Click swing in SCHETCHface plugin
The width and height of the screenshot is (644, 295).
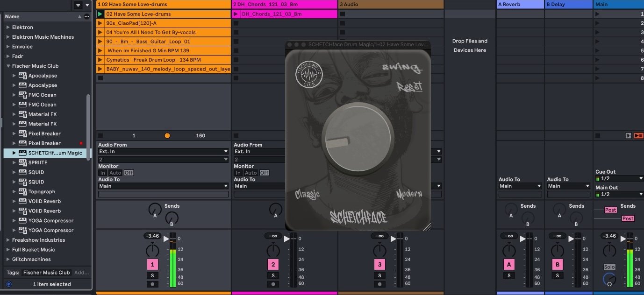(x=401, y=67)
